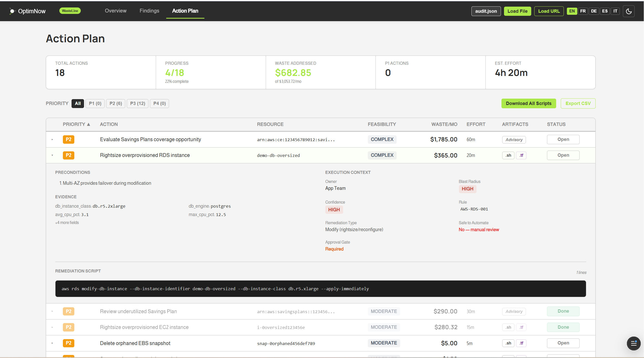Open .sh artifact for orphaned EBS snapshot
The height and width of the screenshot is (358, 644).
click(x=508, y=343)
